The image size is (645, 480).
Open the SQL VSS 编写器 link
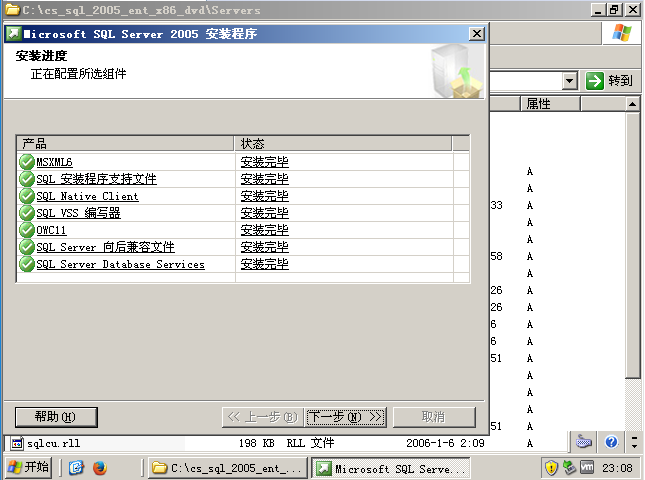pos(78,213)
